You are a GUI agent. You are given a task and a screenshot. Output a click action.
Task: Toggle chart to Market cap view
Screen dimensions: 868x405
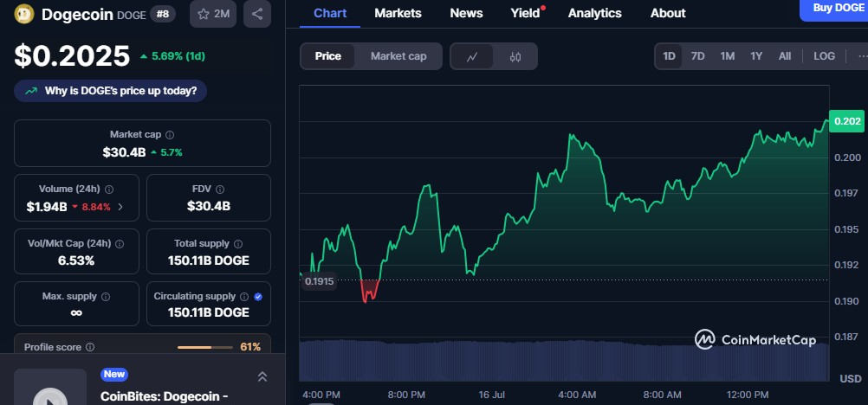pos(398,56)
